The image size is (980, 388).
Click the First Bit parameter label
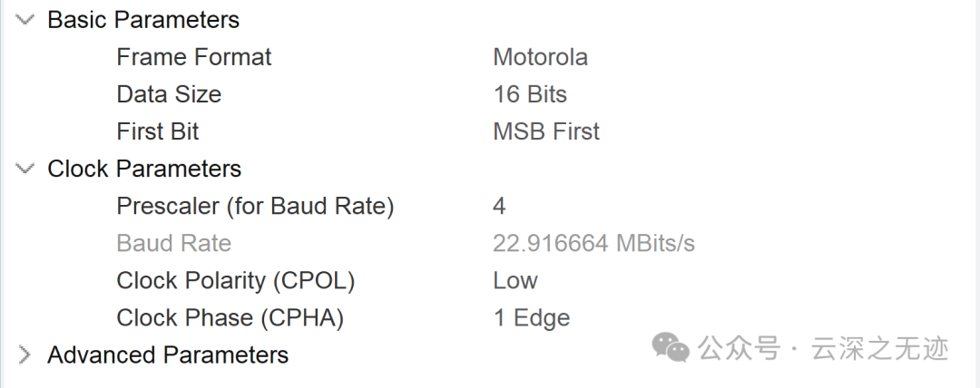pyautogui.click(x=158, y=131)
